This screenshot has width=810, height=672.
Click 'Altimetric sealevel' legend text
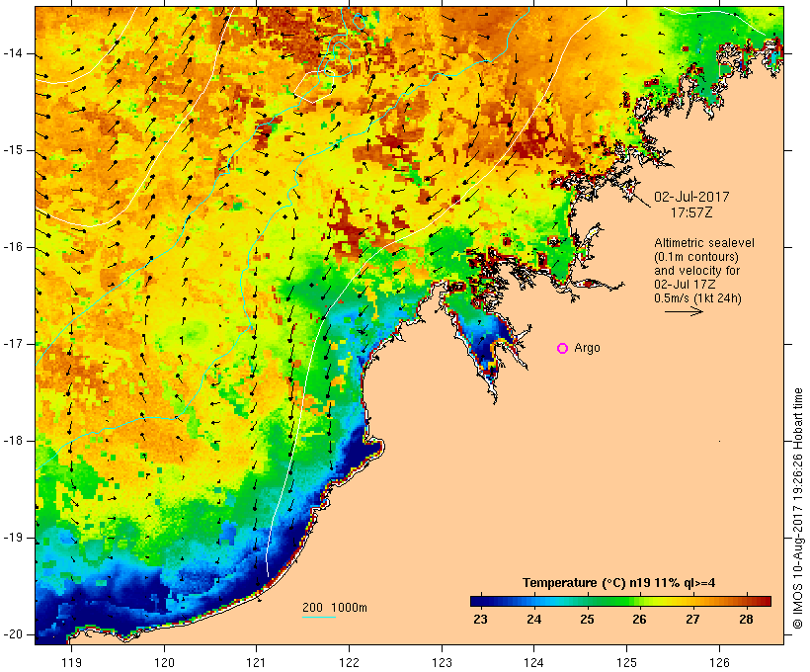(704, 243)
